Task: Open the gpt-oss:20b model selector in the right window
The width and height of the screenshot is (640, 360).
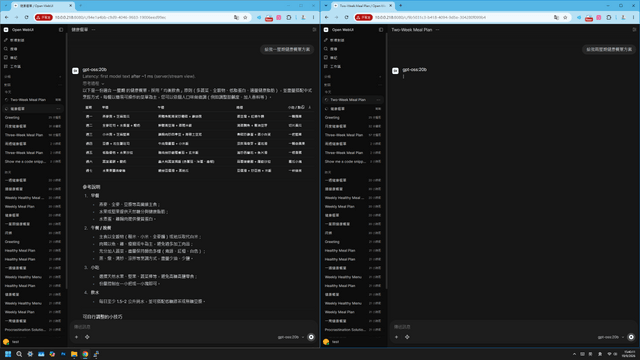Action: tap(611, 337)
